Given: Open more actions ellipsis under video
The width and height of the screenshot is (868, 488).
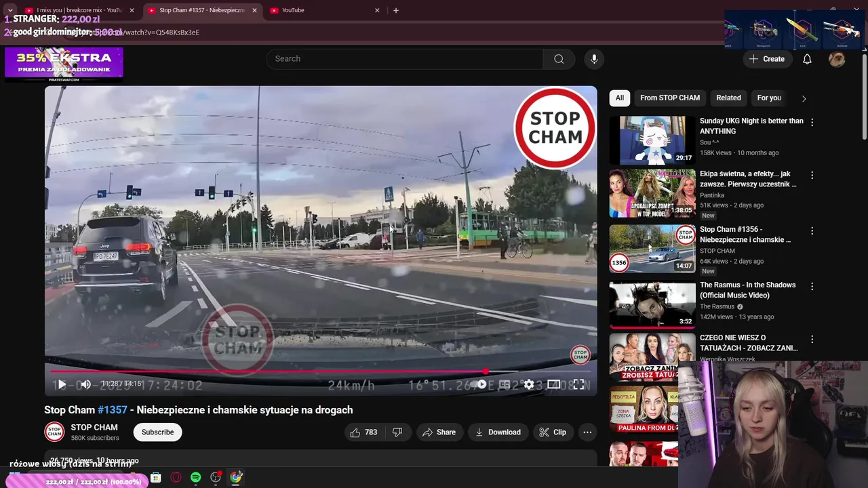Looking at the screenshot, I should pos(587,432).
